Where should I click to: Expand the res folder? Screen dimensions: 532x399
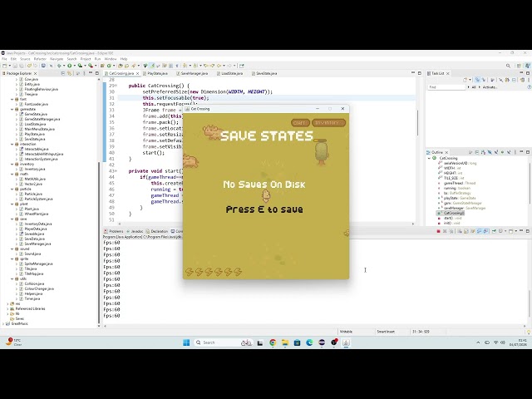(7, 303)
